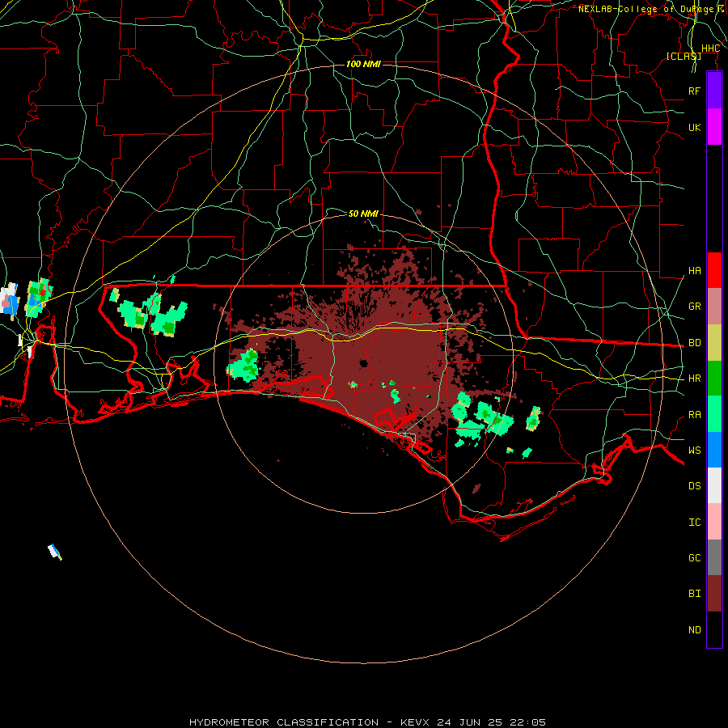Screen dimensions: 728x728
Task: Click the GR legend label
Action: point(694,307)
